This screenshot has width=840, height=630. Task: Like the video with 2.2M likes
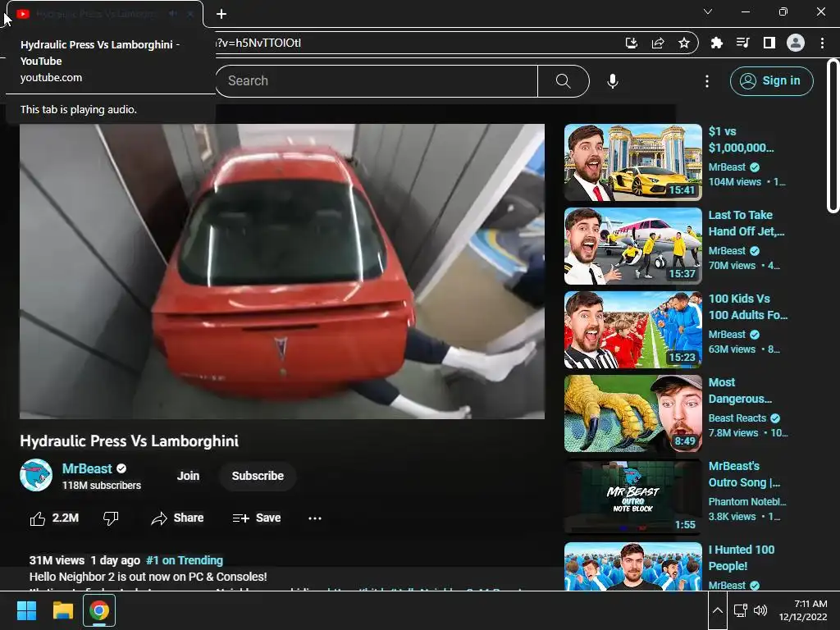pos(54,518)
